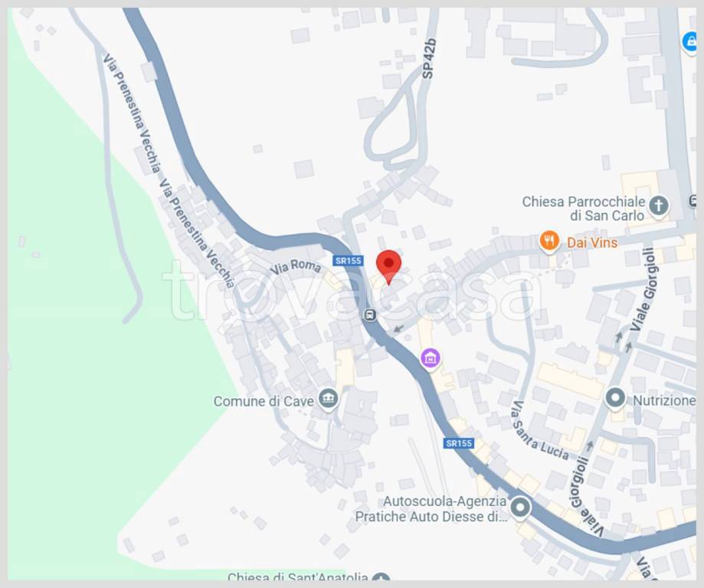Select the Nutrizione place marker icon
The image size is (704, 588).
click(615, 398)
